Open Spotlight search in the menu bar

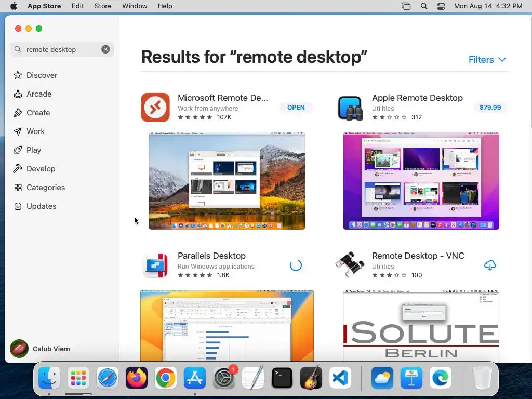(424, 6)
